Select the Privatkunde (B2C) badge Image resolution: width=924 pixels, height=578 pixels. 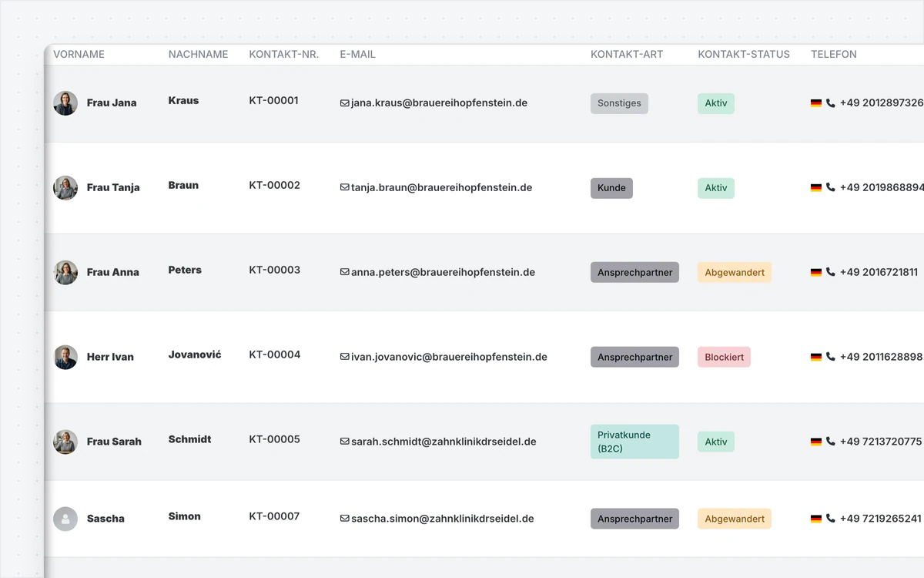click(634, 442)
